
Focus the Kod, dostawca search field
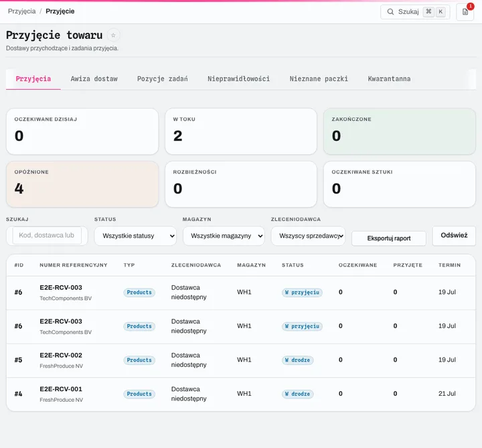[47, 236]
